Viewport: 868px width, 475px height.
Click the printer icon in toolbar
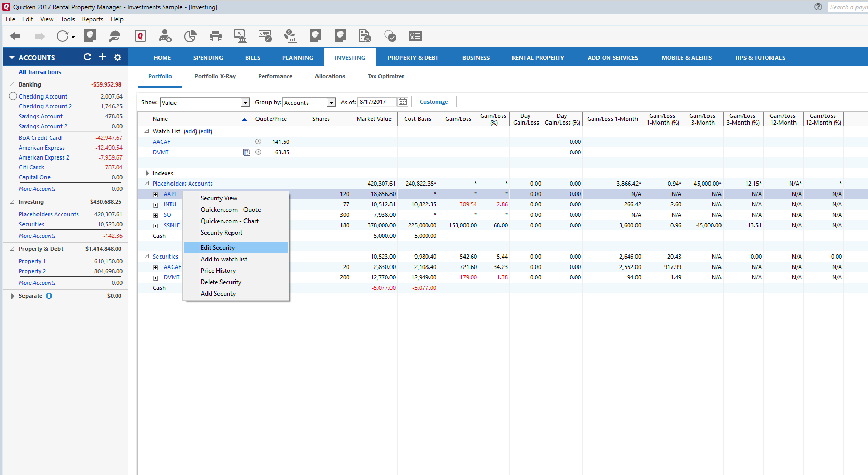(x=215, y=36)
